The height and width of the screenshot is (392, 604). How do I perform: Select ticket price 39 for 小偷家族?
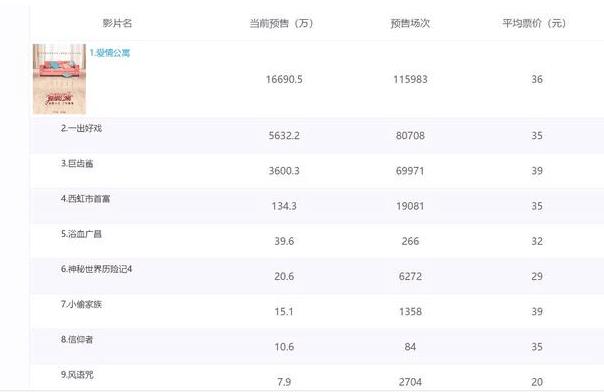tap(537, 312)
